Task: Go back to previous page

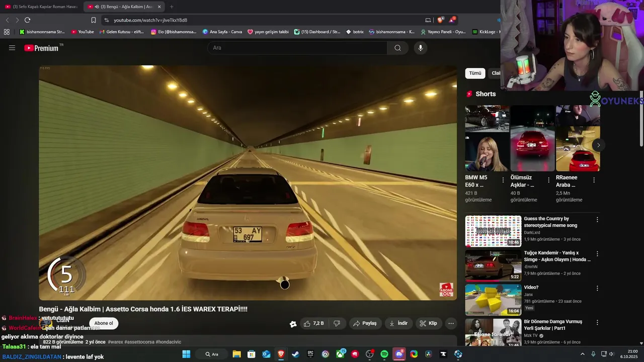Action: 7,20
